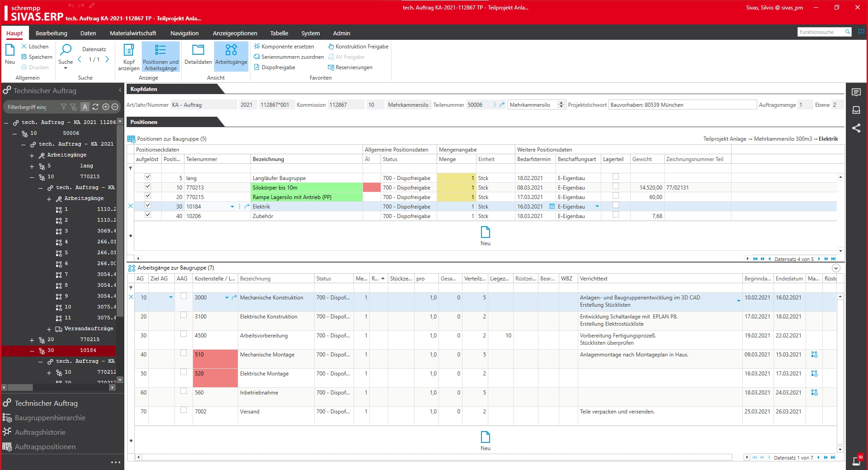
Task: Click the Speichern save icon
Action: 24,57
